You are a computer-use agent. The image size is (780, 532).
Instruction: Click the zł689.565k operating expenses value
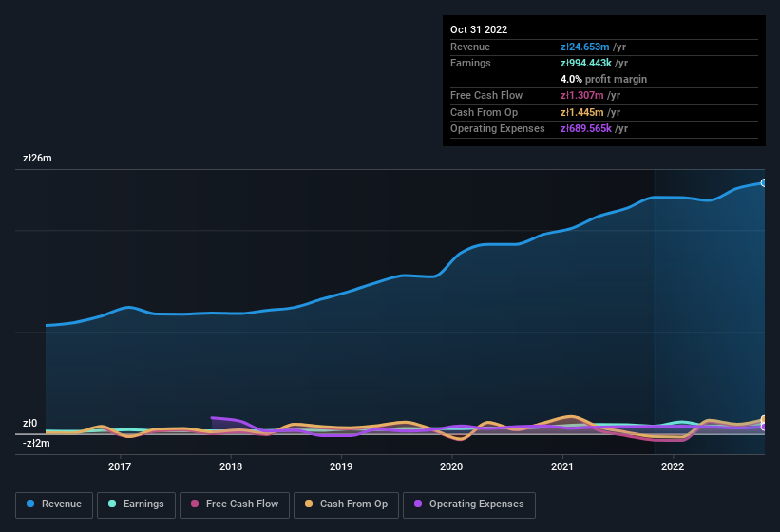pos(586,129)
